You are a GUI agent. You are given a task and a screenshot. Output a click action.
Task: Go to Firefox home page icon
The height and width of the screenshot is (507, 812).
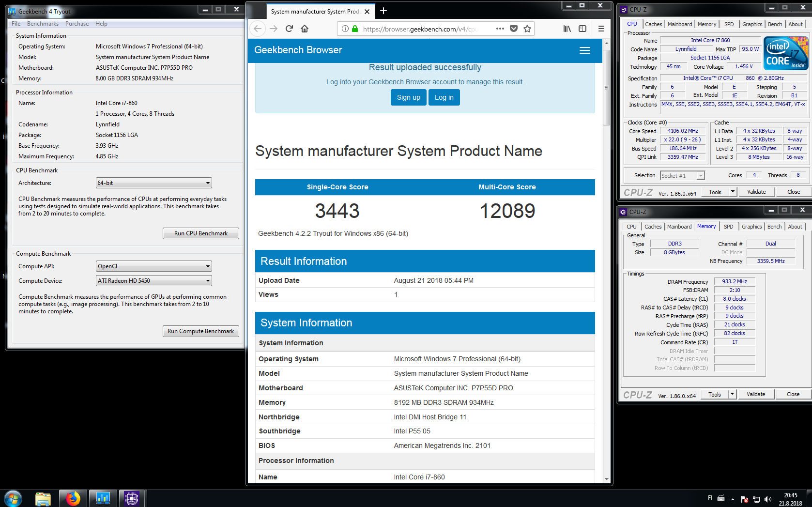[x=305, y=29]
